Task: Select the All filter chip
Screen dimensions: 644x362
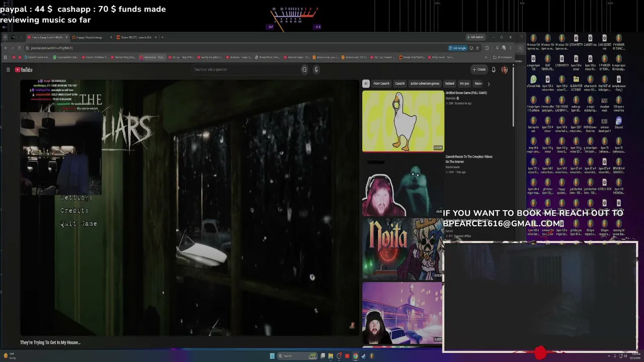Action: pos(366,83)
